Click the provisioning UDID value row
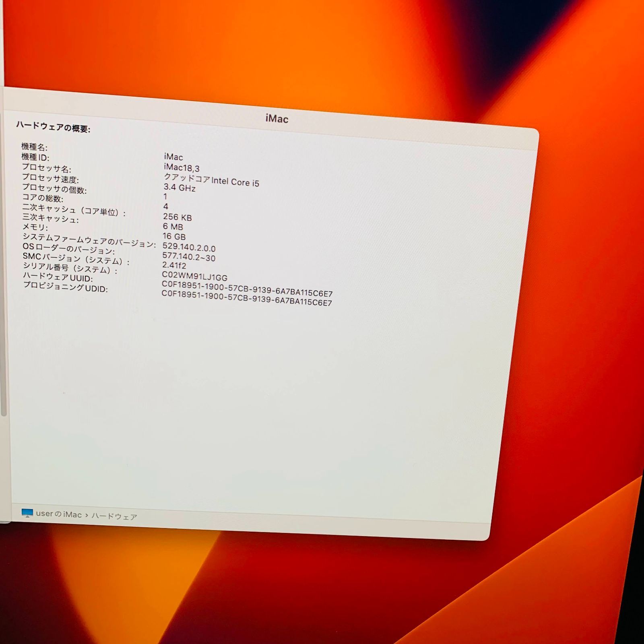Screen dimensions: 644x644 point(247,298)
